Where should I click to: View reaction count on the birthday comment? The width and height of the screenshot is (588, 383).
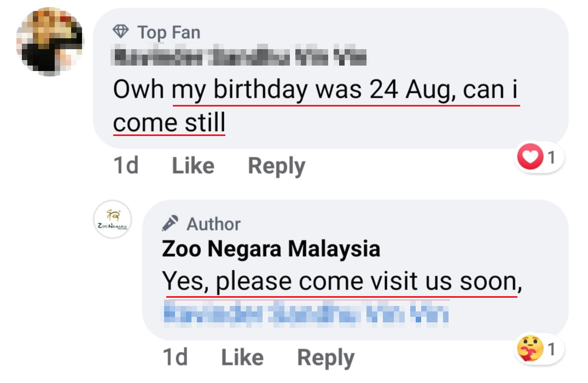tap(551, 158)
